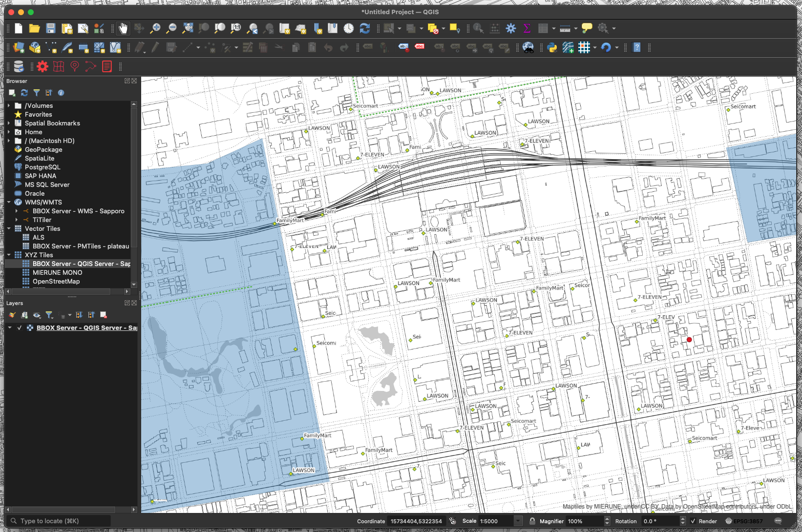Select MIERUNE MONO tile entry

[x=57, y=272]
